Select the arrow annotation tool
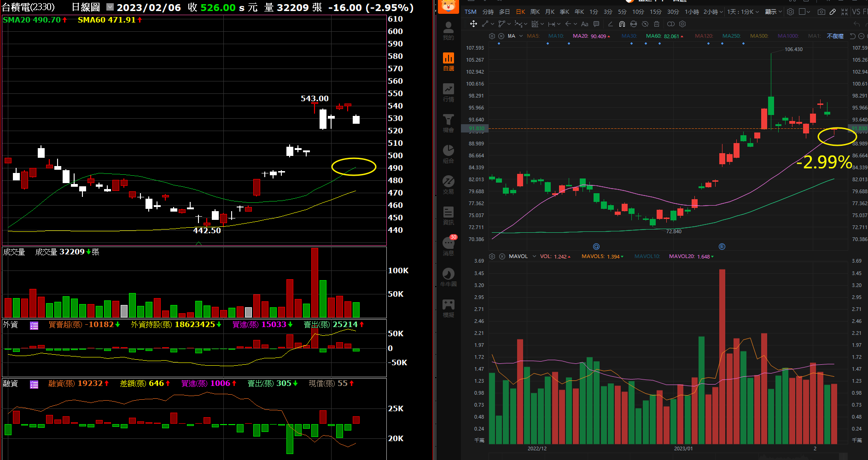 (x=568, y=24)
